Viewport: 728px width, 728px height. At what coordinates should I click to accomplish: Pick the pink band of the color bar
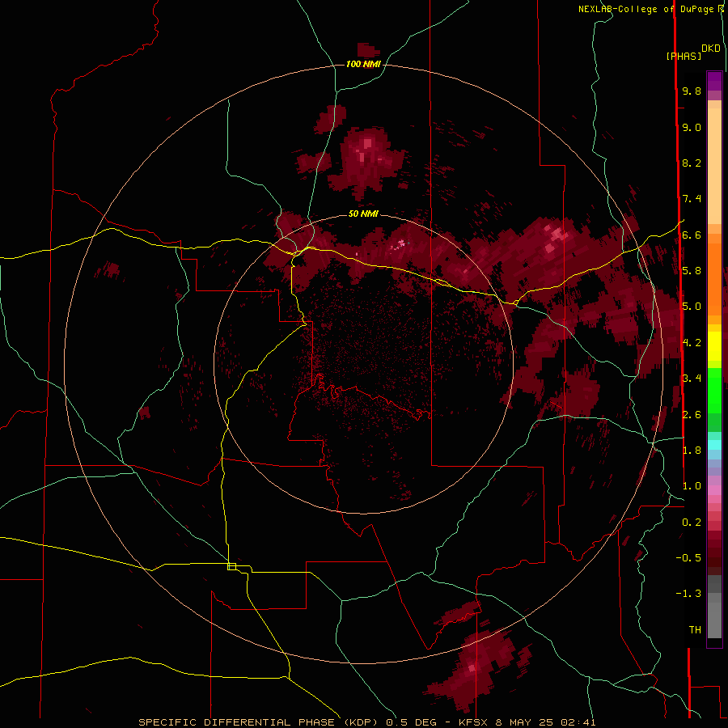tap(714, 490)
